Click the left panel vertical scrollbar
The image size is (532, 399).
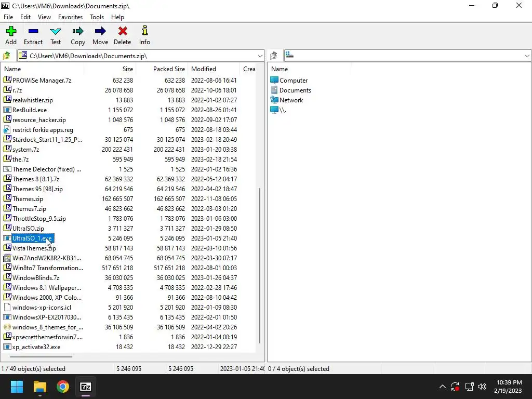click(x=260, y=265)
